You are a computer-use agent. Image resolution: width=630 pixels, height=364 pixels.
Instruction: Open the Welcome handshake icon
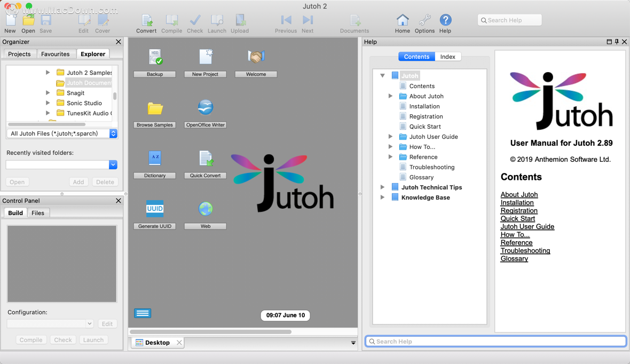256,57
